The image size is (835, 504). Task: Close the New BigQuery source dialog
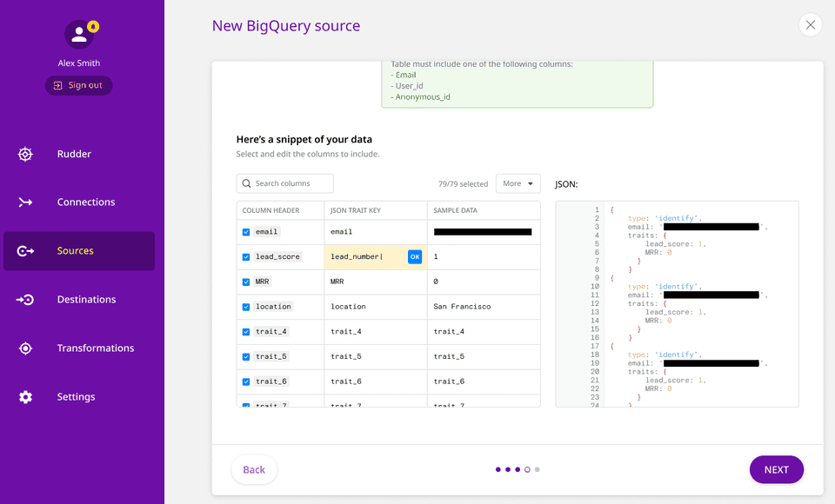(811, 25)
